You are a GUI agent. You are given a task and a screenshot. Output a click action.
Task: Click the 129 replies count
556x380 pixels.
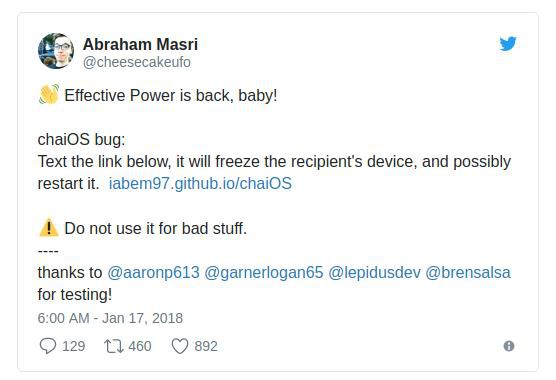(x=73, y=346)
